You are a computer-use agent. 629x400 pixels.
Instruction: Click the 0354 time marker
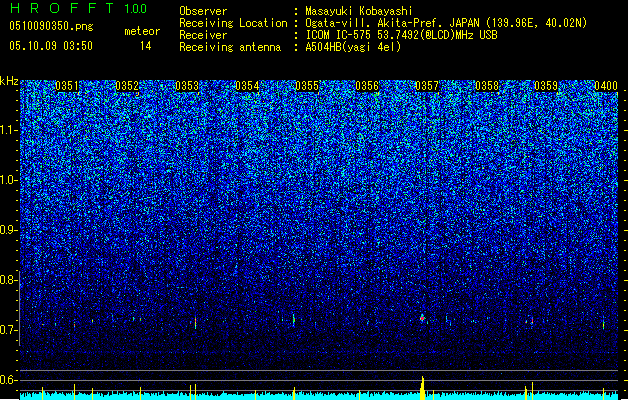tap(247, 86)
